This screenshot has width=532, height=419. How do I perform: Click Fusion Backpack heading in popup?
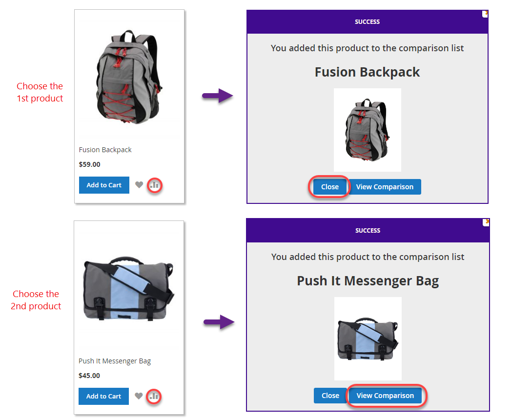367,72
